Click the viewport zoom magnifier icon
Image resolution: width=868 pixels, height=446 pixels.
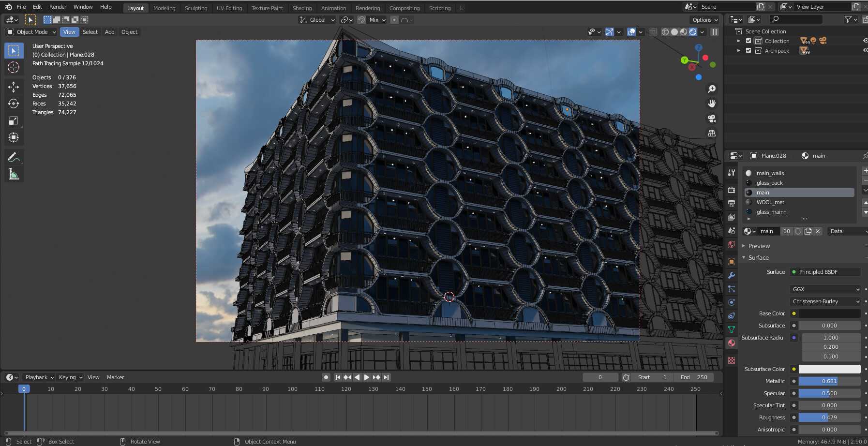point(712,89)
